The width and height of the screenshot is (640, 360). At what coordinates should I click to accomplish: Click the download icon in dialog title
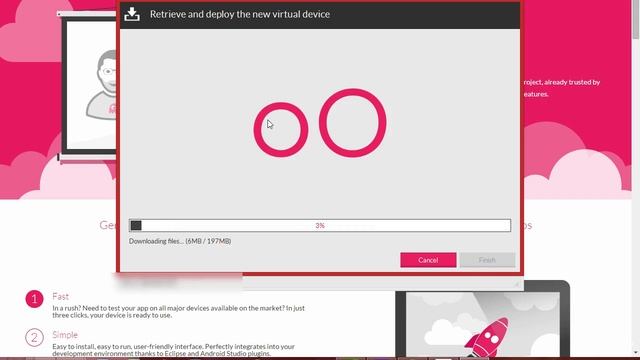coord(132,14)
